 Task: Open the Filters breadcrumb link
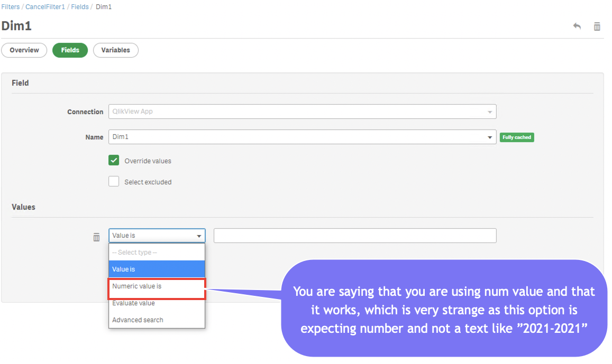pos(11,7)
